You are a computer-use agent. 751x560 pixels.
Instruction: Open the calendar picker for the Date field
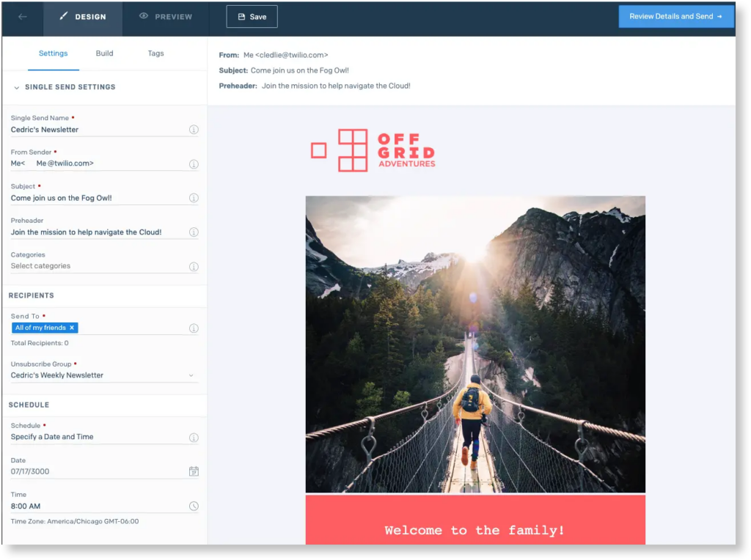click(x=194, y=471)
